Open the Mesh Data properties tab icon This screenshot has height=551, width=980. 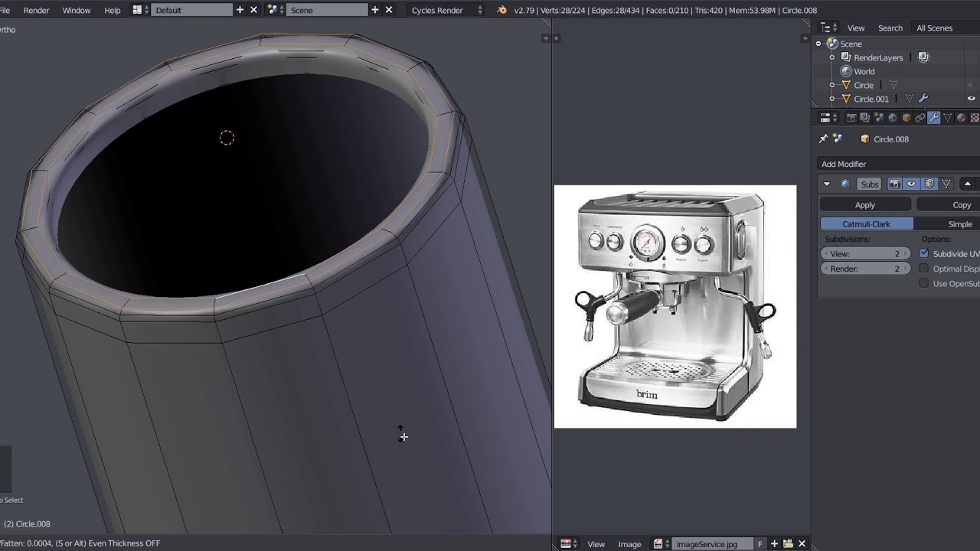click(x=948, y=118)
